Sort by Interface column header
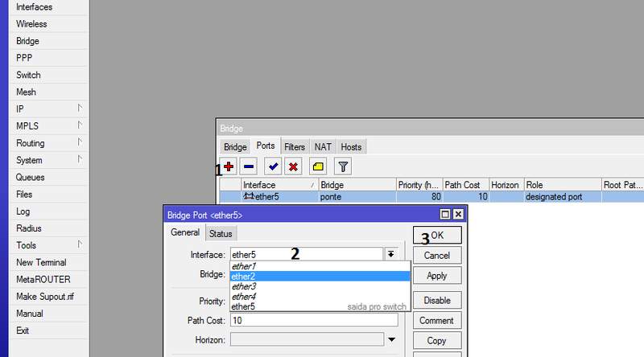 pyautogui.click(x=279, y=185)
